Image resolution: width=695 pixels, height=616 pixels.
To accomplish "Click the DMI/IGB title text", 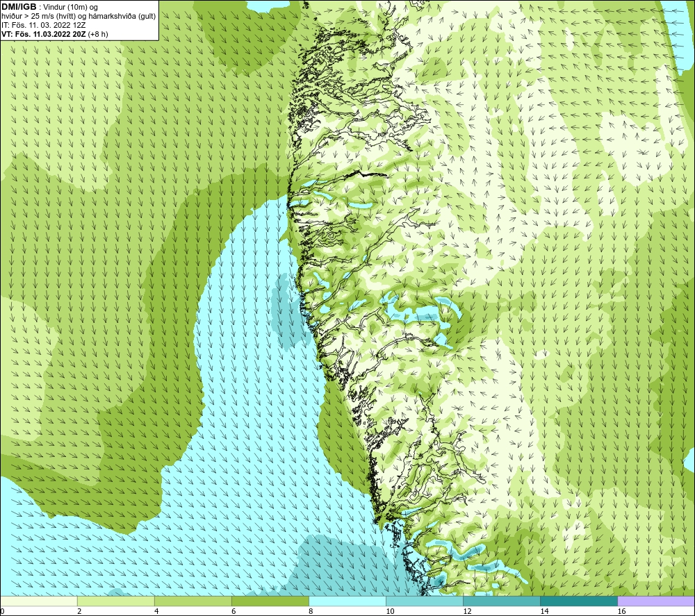I will [19, 7].
